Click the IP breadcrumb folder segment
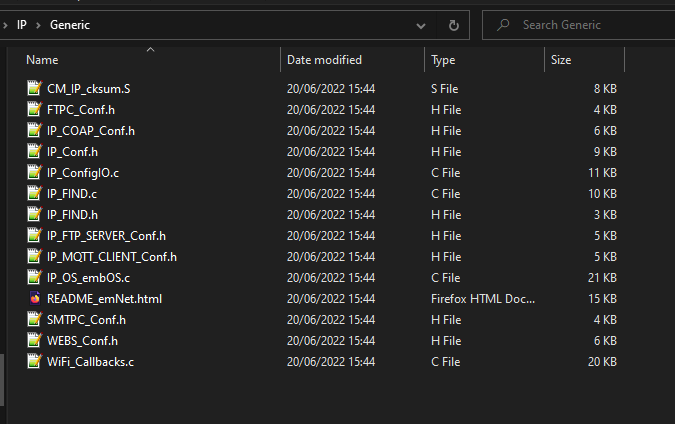The height and width of the screenshot is (424, 675). click(x=22, y=25)
